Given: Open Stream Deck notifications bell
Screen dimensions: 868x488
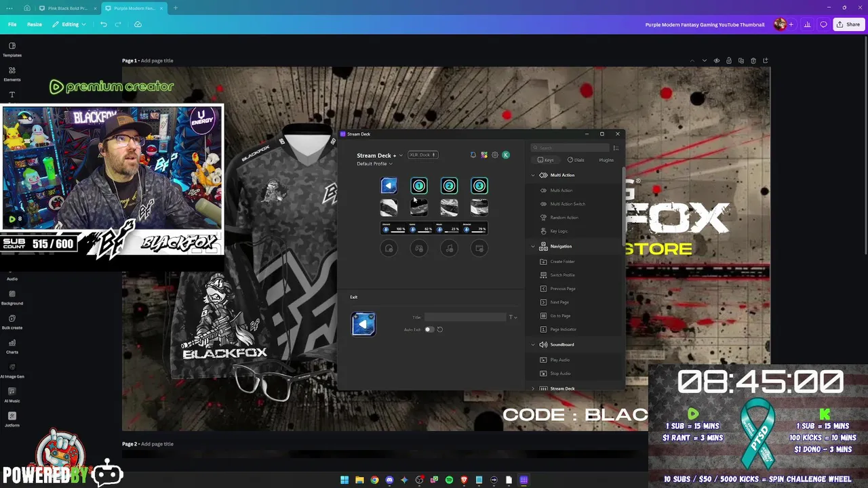Looking at the screenshot, I should [x=473, y=155].
